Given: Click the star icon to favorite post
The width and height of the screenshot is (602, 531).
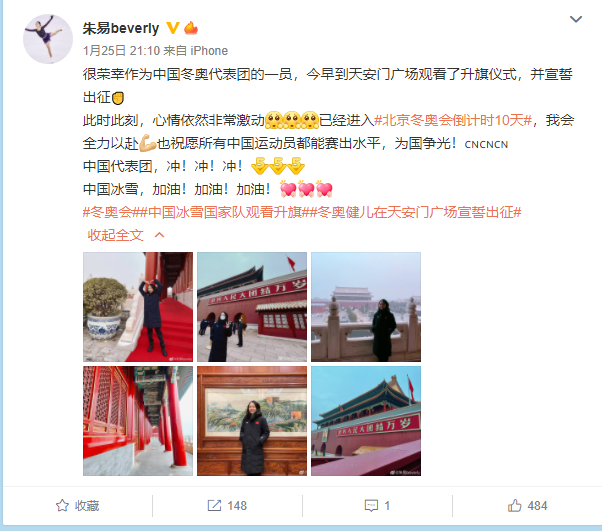Looking at the screenshot, I should [62, 505].
